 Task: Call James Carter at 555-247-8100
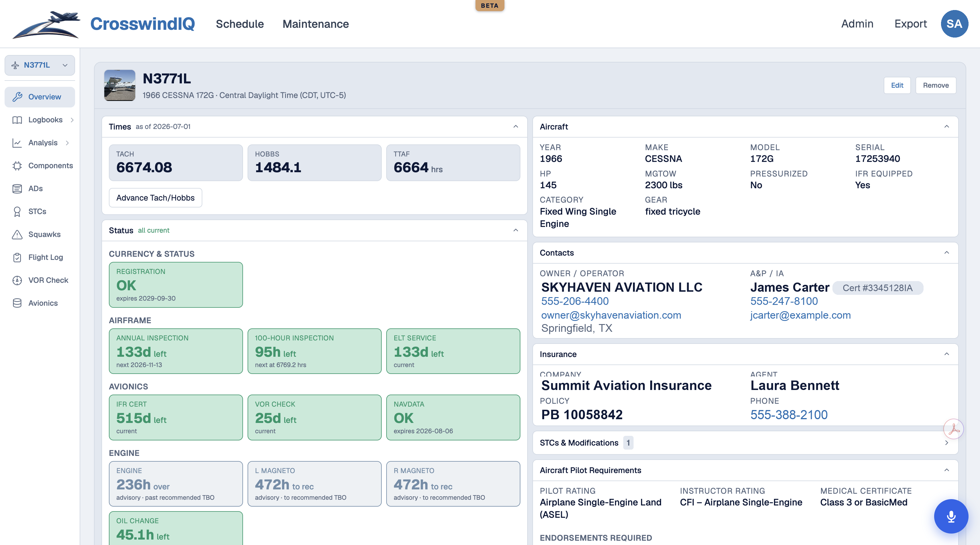[784, 301]
